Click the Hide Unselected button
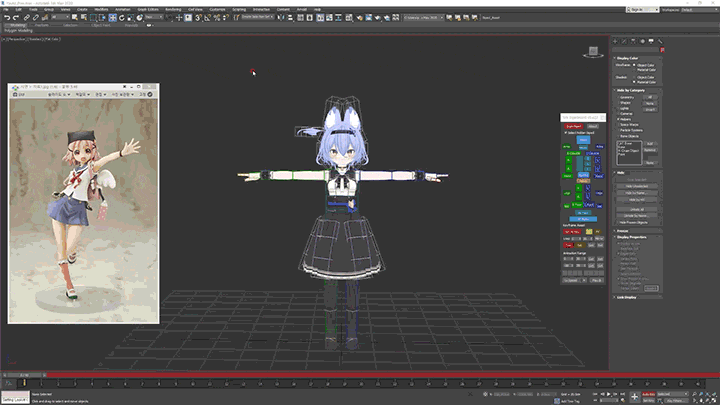Image resolution: width=720 pixels, height=405 pixels. pyautogui.click(x=637, y=186)
